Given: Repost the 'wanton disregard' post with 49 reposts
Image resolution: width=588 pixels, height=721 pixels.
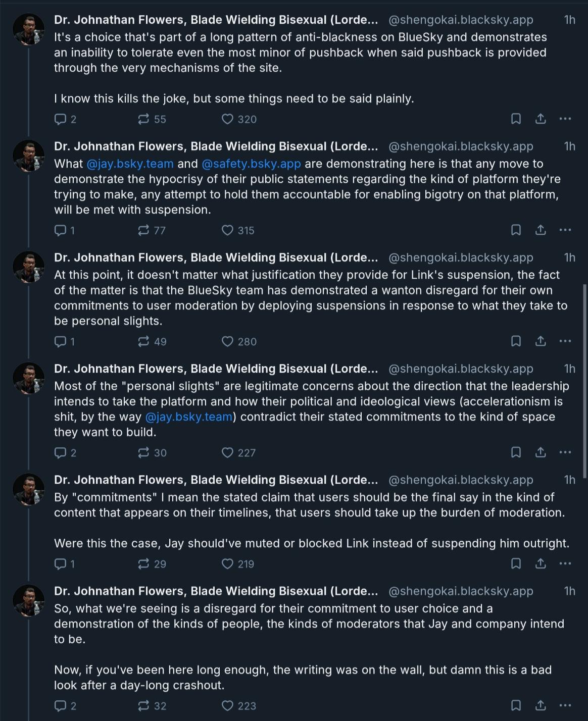Looking at the screenshot, I should (x=143, y=342).
